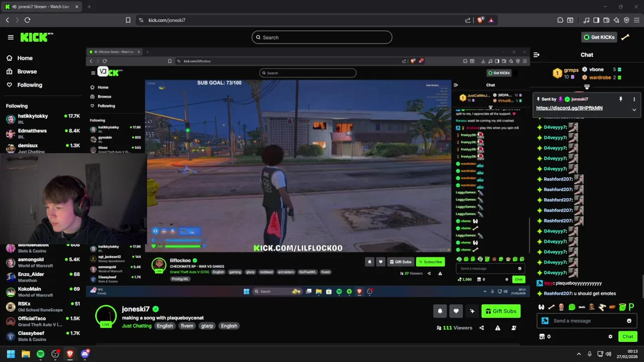Open the Brave Shields icon
Viewport: 644px width, 362px height.
point(480,20)
